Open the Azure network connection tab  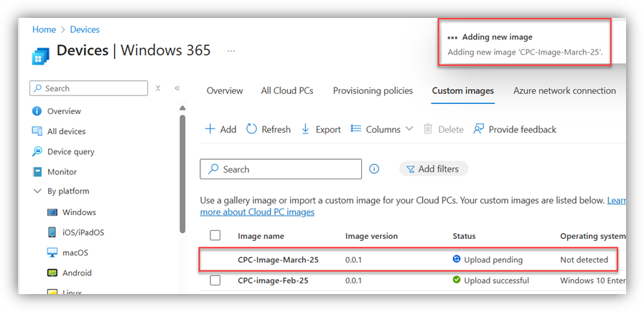(x=564, y=90)
